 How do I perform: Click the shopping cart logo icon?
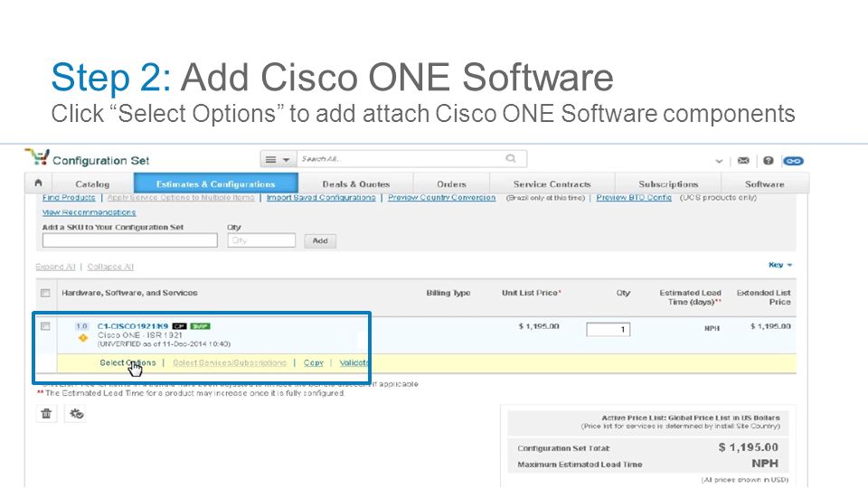click(x=37, y=157)
